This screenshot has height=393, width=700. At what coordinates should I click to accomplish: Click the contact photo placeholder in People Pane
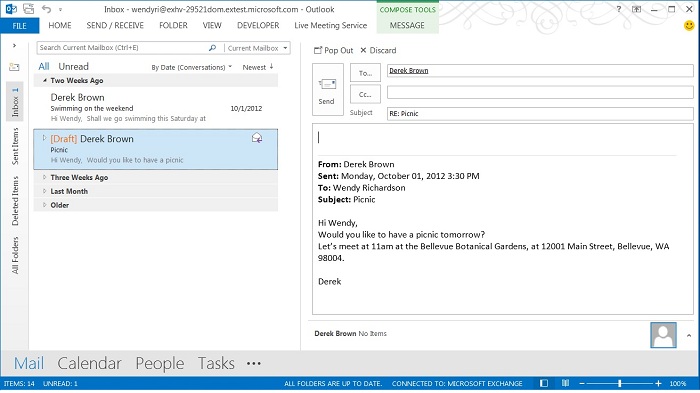pos(663,334)
